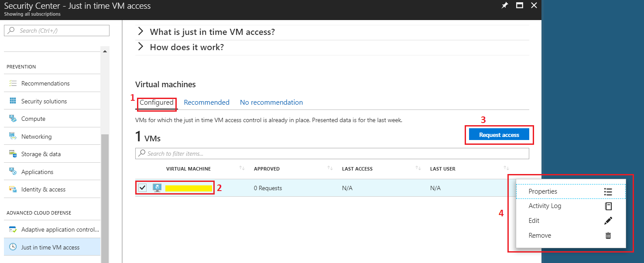The width and height of the screenshot is (644, 263).
Task: Click the Applications icon in sidebar
Action: [x=13, y=172]
